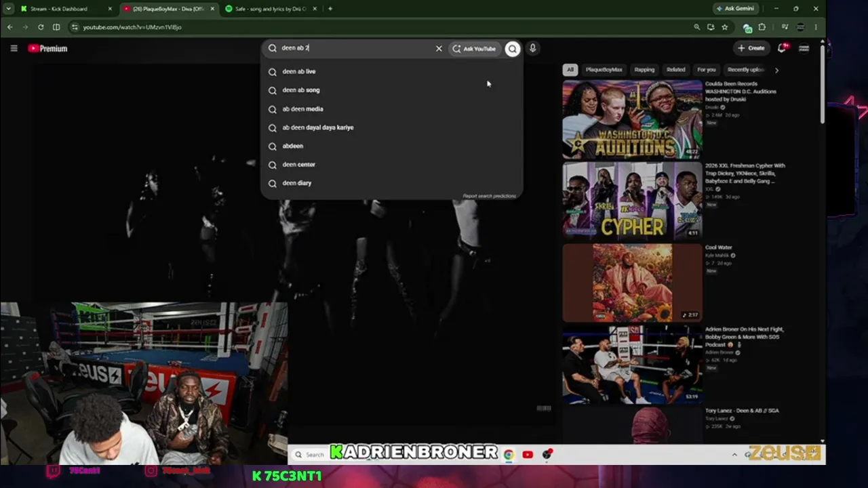Click the Ask YouTube button
868x488 pixels.
pyautogui.click(x=475, y=49)
